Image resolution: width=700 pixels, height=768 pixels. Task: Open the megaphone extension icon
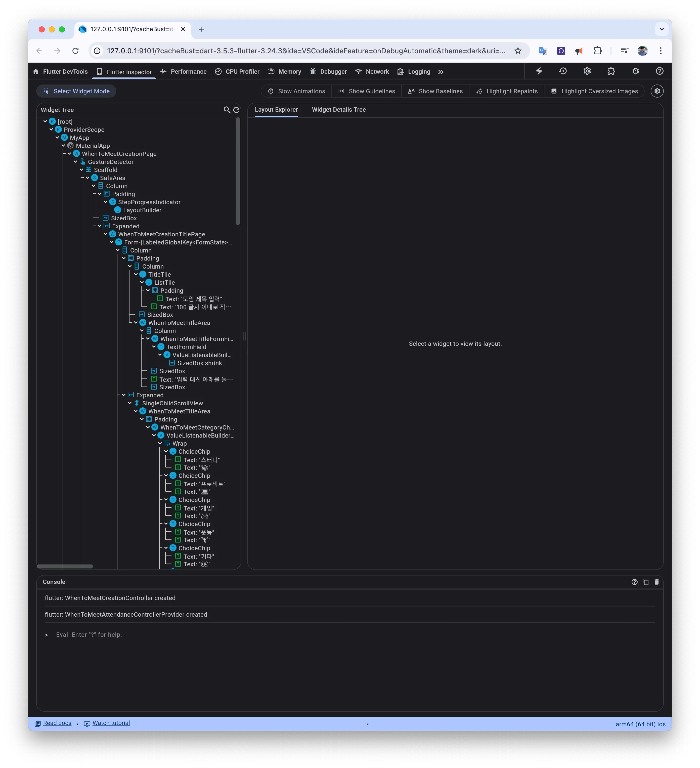(x=579, y=51)
